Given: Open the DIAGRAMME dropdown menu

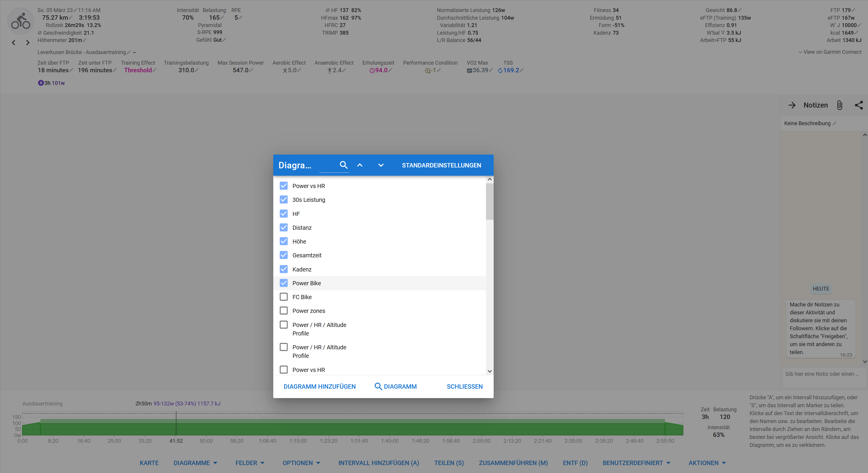Looking at the screenshot, I should 195,463.
